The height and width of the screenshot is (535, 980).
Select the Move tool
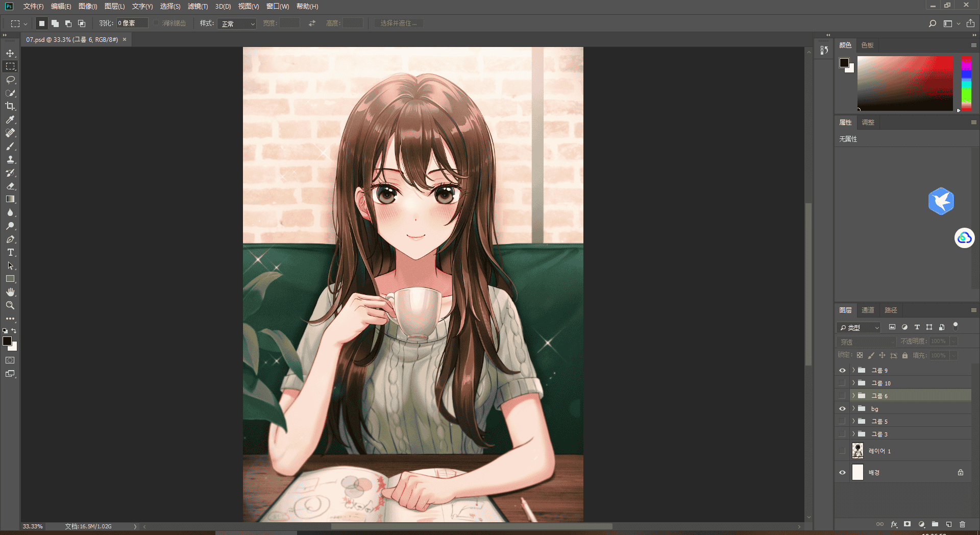10,53
